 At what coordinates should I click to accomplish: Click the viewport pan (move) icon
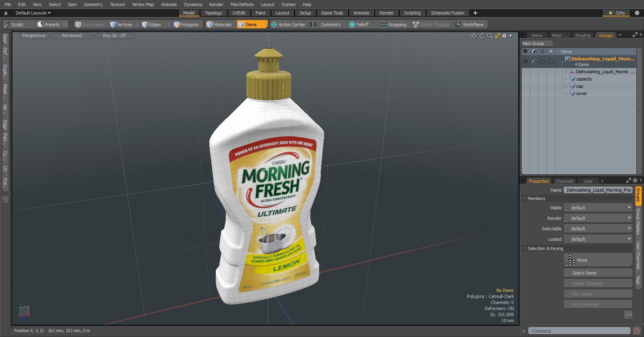tap(474, 36)
